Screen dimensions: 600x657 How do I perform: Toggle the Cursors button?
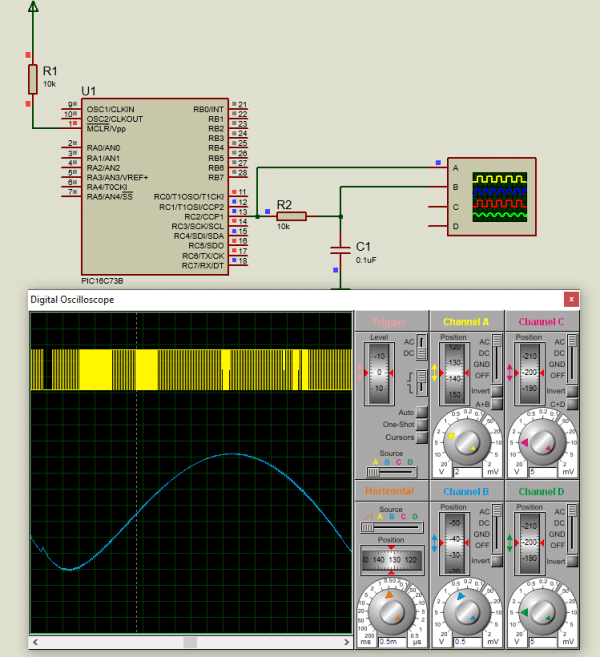pyautogui.click(x=422, y=437)
